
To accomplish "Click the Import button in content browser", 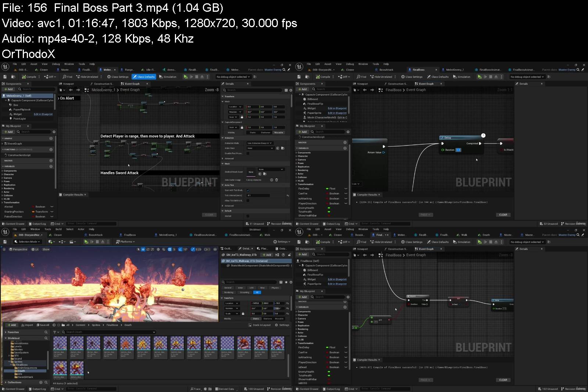I will pyautogui.click(x=27, y=325).
